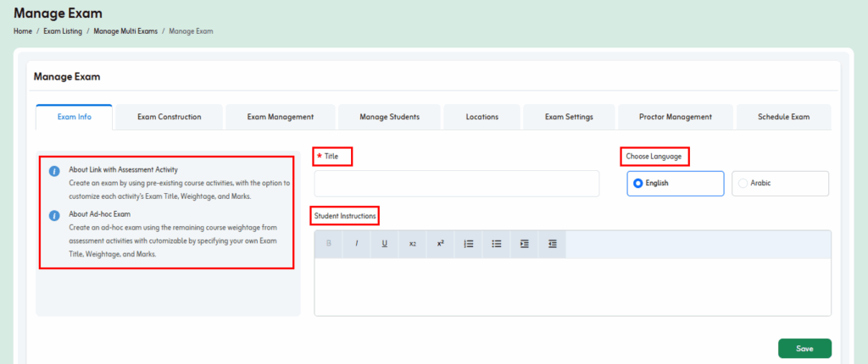Click the underline formatting icon

coord(384,244)
